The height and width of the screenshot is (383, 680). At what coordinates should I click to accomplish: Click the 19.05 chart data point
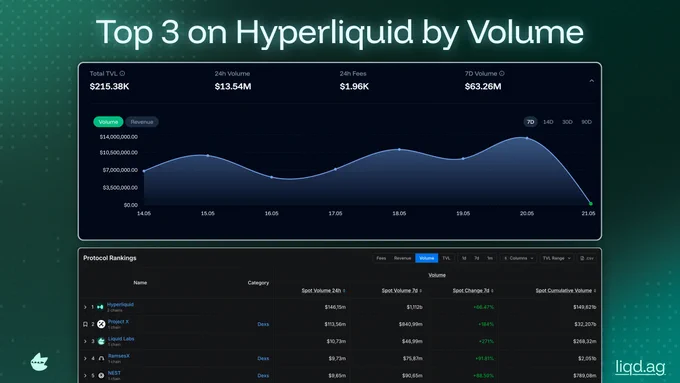click(463, 158)
